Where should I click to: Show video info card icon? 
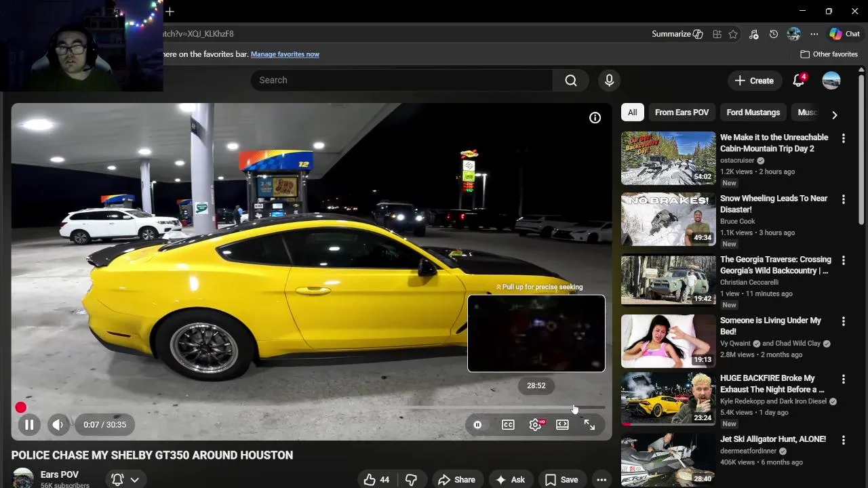(x=595, y=118)
